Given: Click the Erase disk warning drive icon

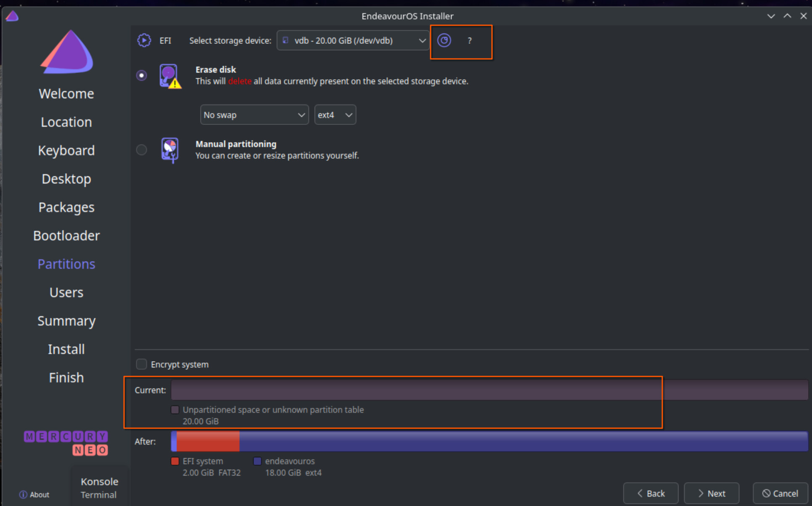Looking at the screenshot, I should tap(170, 76).
